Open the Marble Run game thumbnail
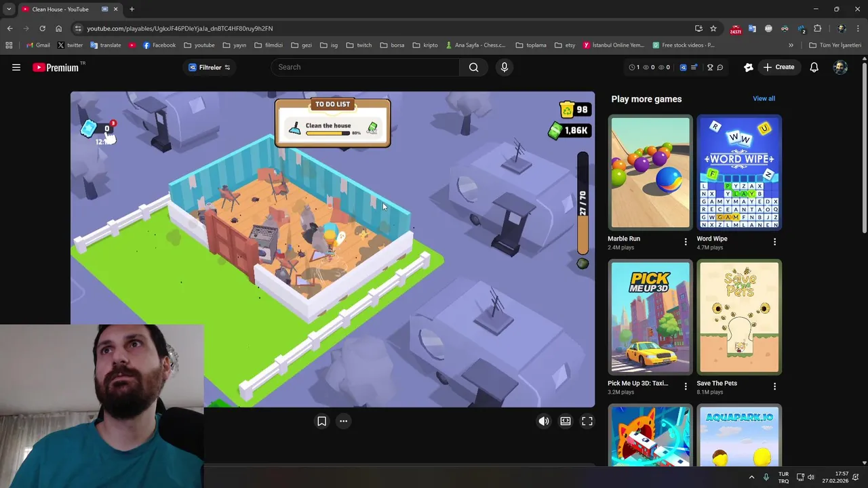This screenshot has width=868, height=488. tap(650, 173)
